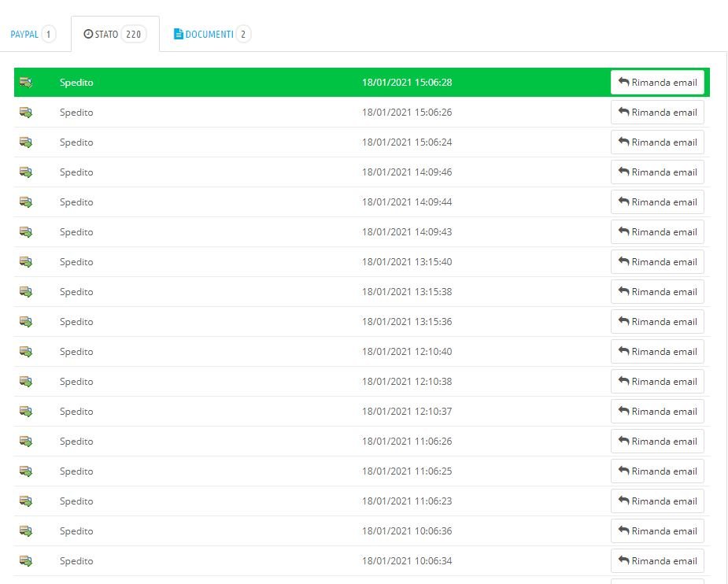This screenshot has height=584, width=728.
Task: Click Rimanda email in the 15:06:24 row
Action: coord(657,142)
